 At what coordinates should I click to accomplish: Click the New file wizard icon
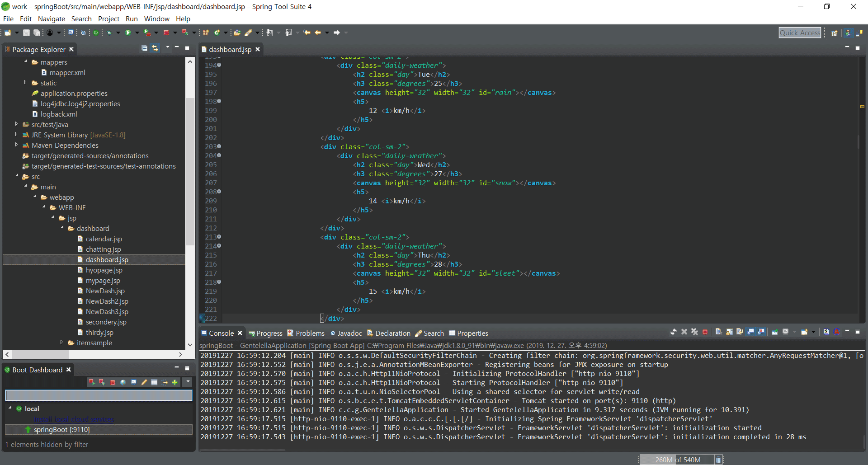(x=8, y=33)
